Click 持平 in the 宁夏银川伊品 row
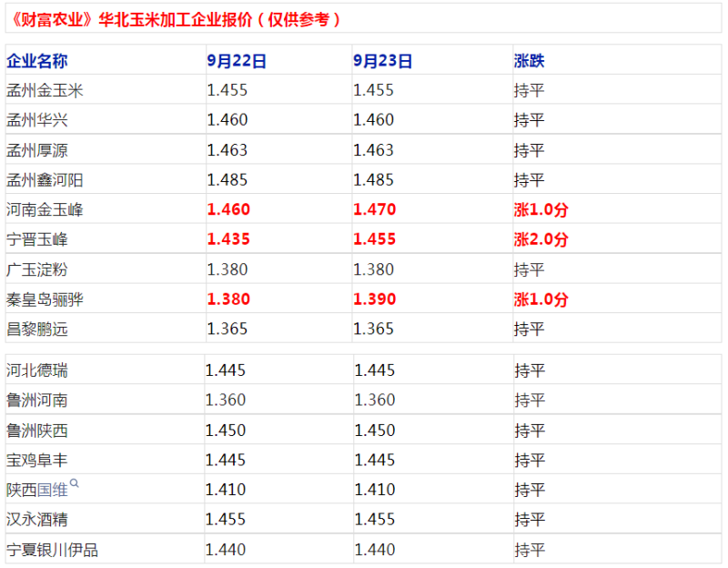728x568 pixels. point(530,550)
